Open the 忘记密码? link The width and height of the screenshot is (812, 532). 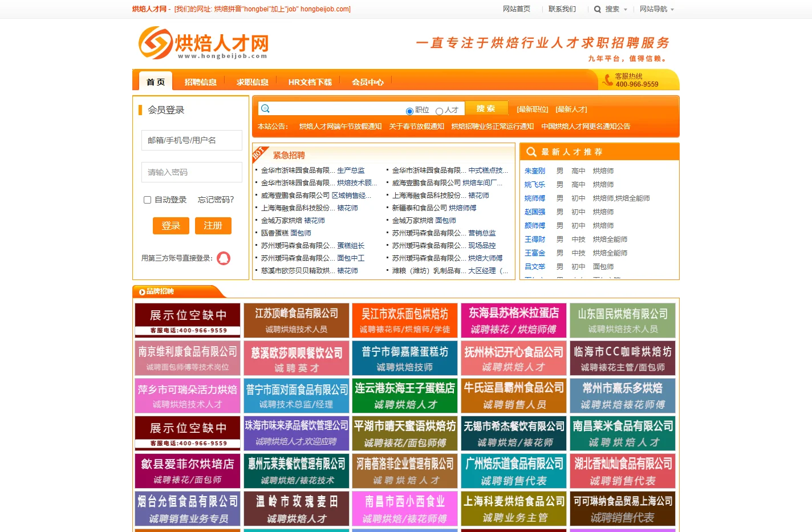[x=216, y=200]
